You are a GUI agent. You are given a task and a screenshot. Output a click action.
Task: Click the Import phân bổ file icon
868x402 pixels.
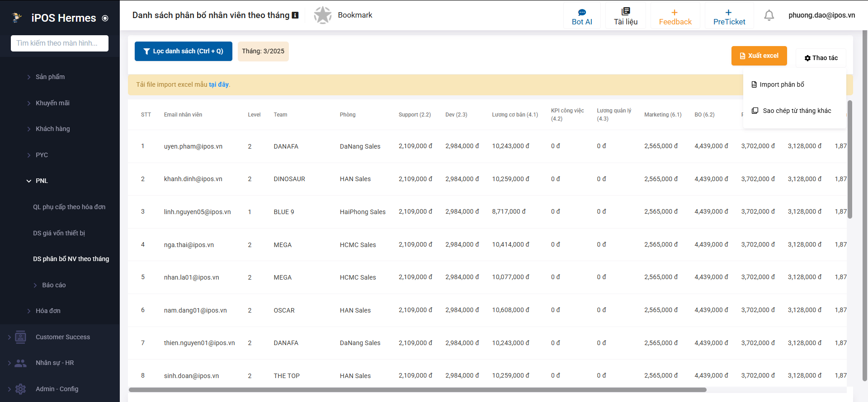point(754,84)
